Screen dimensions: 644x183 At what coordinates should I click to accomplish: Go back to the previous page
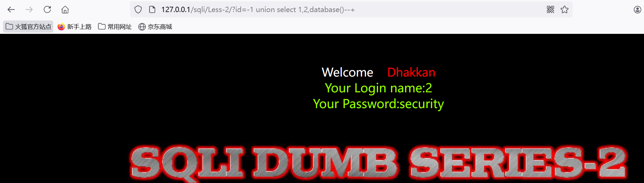click(x=11, y=9)
